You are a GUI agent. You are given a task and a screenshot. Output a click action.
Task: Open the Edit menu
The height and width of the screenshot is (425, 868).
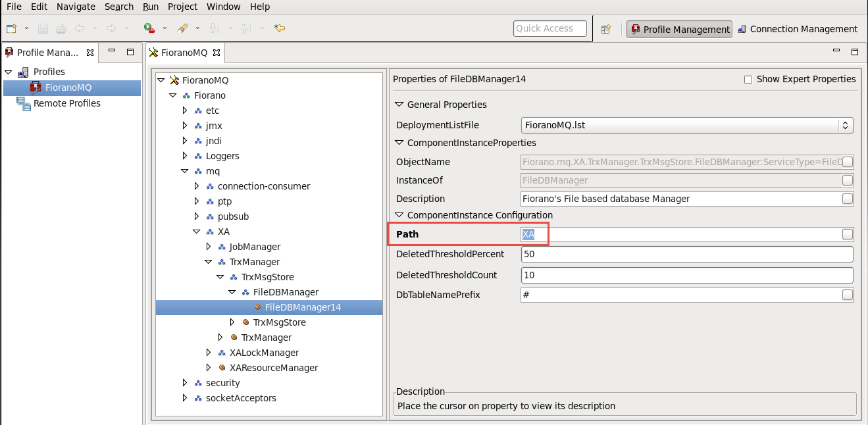39,7
